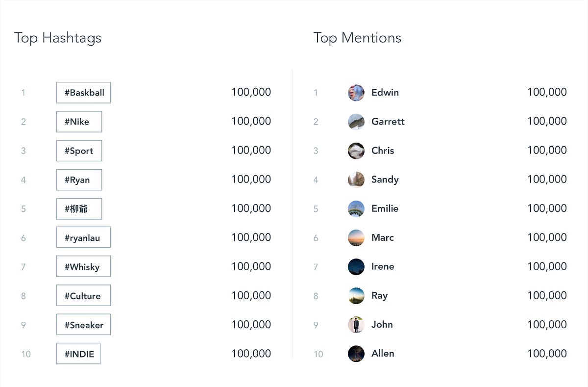Click Edwin's profile avatar

coord(356,93)
